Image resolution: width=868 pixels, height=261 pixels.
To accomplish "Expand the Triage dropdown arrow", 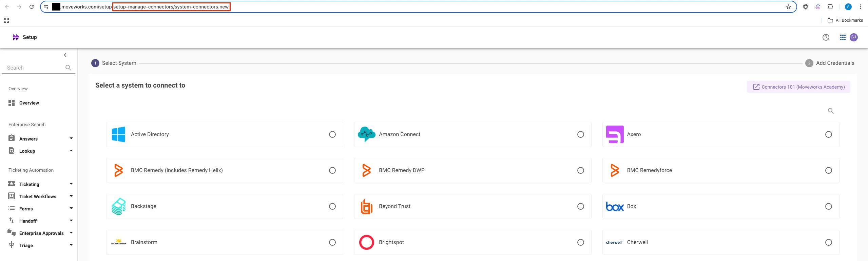I will (x=71, y=245).
